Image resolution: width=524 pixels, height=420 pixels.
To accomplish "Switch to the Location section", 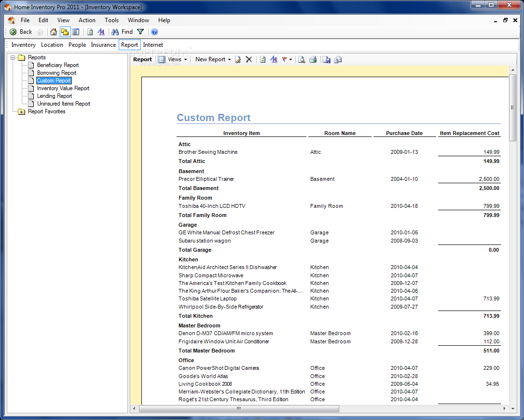I will (52, 45).
